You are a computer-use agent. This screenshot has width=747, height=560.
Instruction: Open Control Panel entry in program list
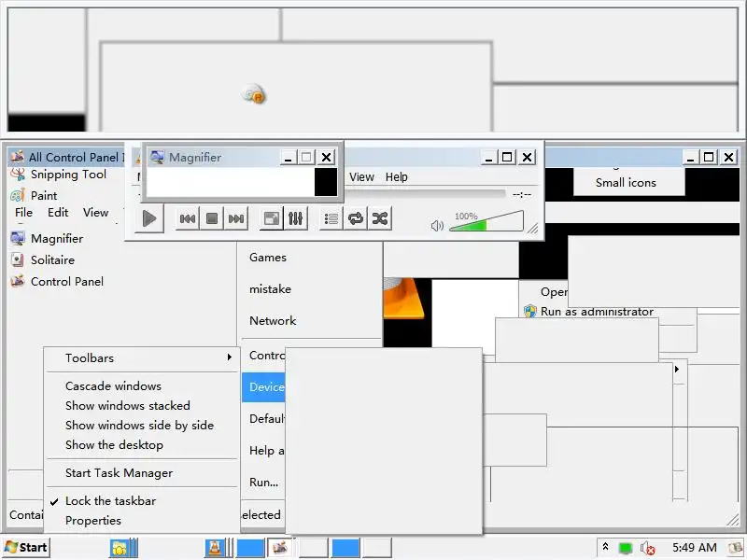(x=57, y=282)
